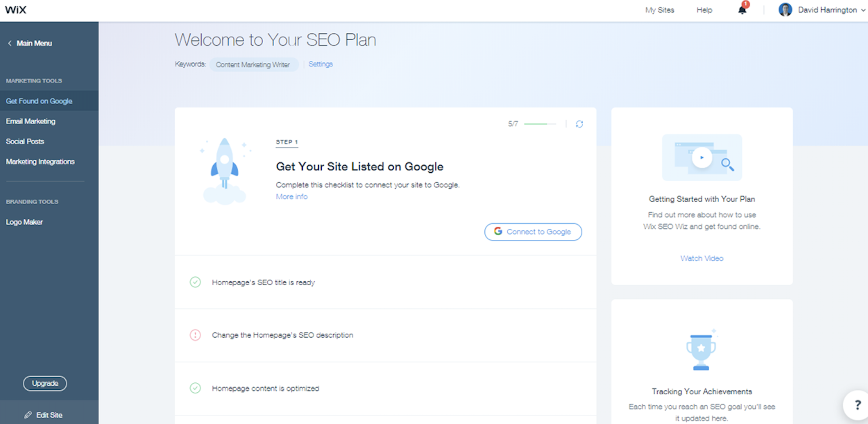The width and height of the screenshot is (868, 424).
Task: Open the notifications bell
Action: click(742, 9)
